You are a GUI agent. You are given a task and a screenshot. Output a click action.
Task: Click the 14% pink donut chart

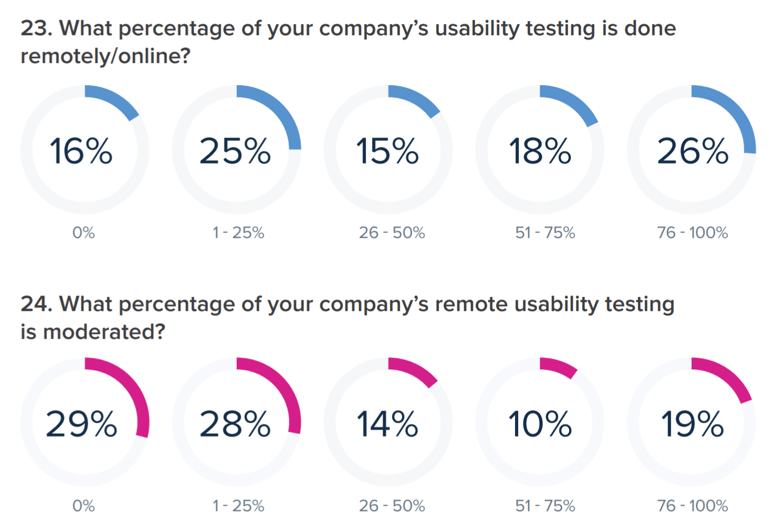point(388,423)
